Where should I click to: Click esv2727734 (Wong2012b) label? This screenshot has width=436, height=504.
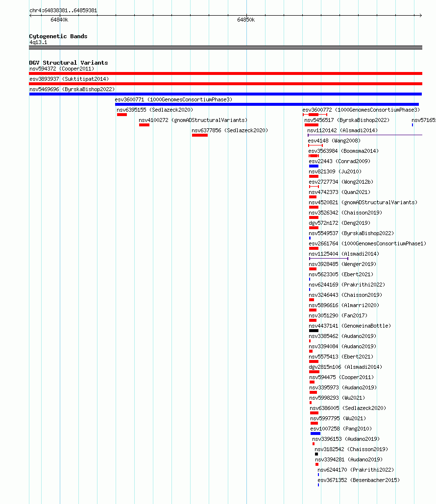coord(341,182)
